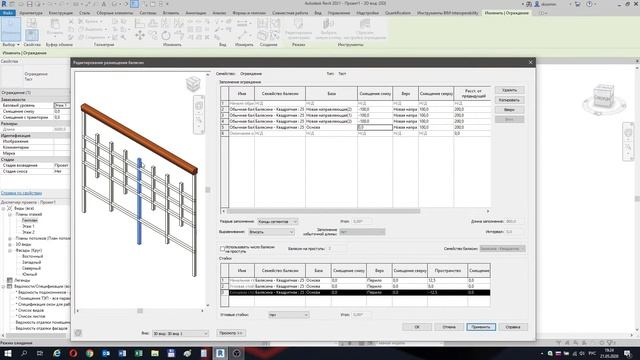Click the steering wheel in the preview navigation bar
The height and width of the screenshot is (360, 640).
[199, 106]
